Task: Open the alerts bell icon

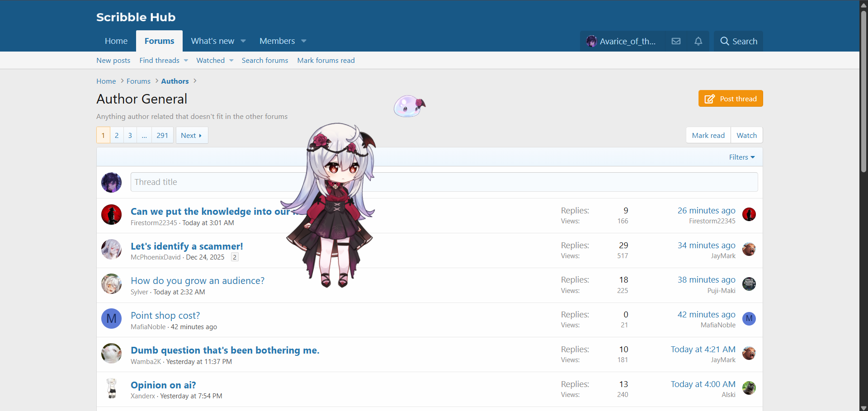Action: 698,41
